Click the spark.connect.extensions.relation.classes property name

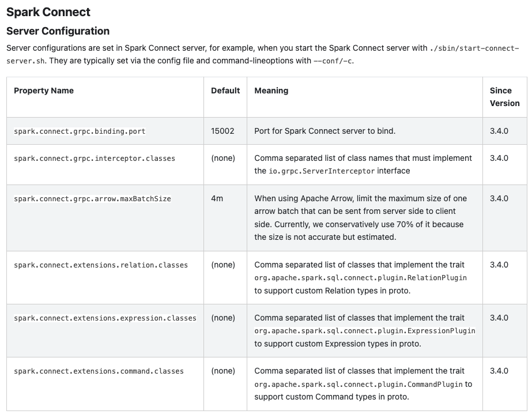tap(101, 265)
